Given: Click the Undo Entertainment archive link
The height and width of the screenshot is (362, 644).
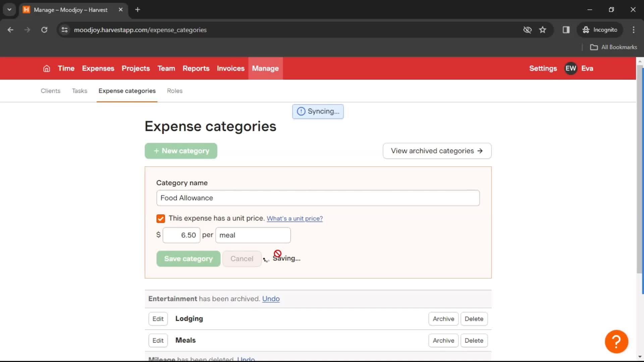Looking at the screenshot, I should click(x=271, y=298).
